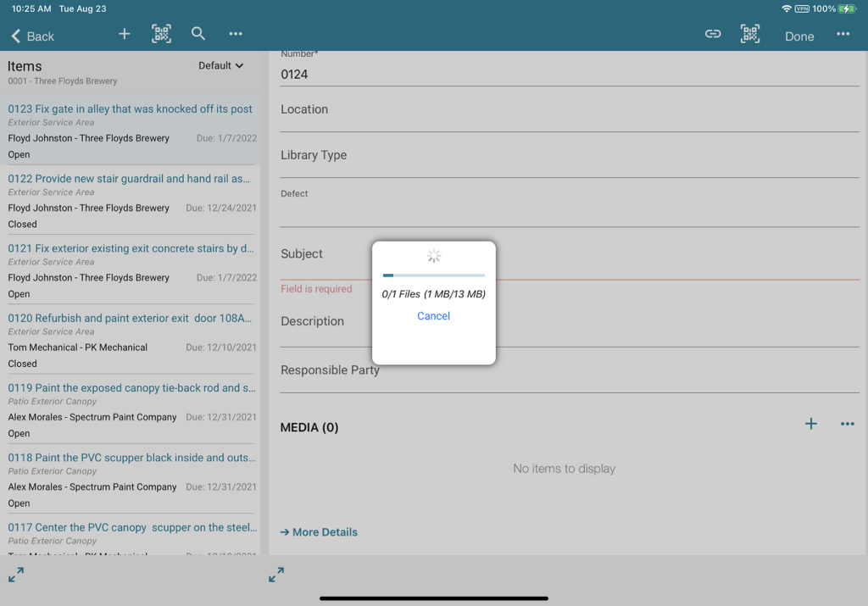Image resolution: width=868 pixels, height=606 pixels.
Task: Tap the link chain icon
Action: click(x=713, y=34)
